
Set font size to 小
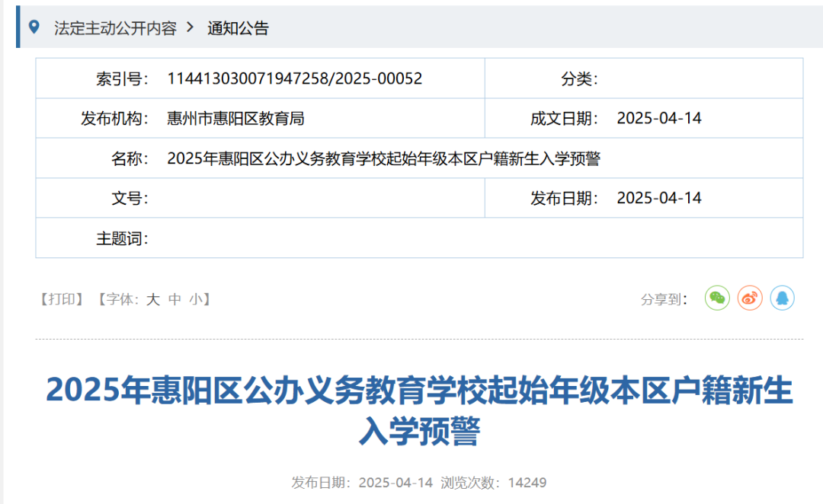pos(196,299)
